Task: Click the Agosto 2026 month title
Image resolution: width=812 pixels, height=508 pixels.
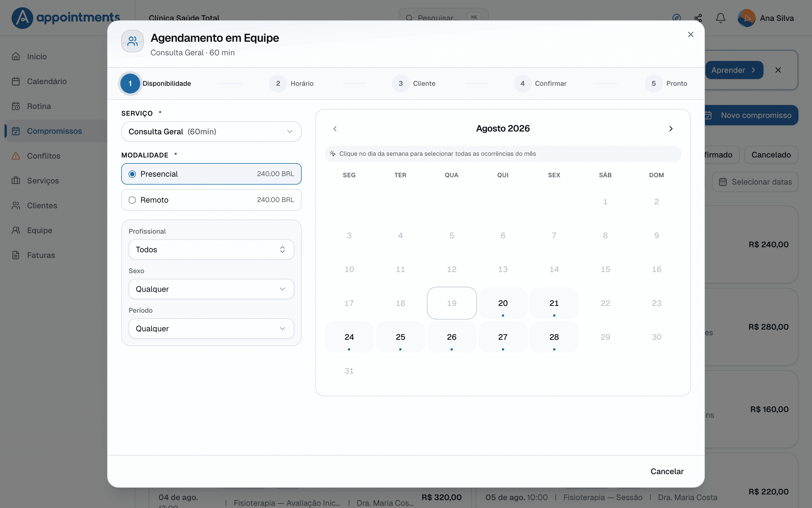Action: click(x=503, y=129)
